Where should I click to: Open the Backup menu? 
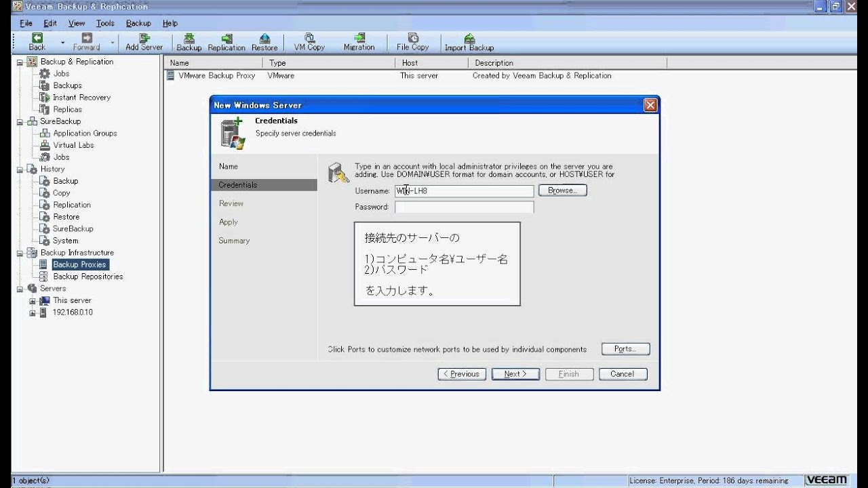click(x=138, y=23)
